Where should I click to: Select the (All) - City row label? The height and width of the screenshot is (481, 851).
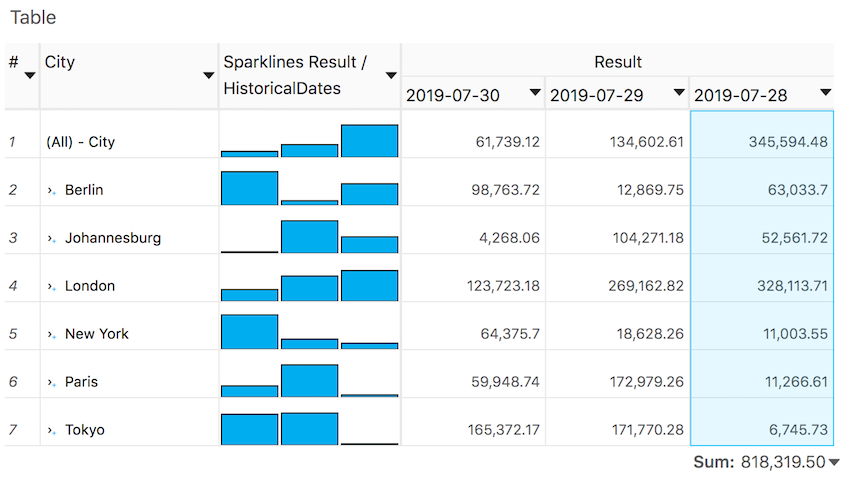tap(80, 142)
